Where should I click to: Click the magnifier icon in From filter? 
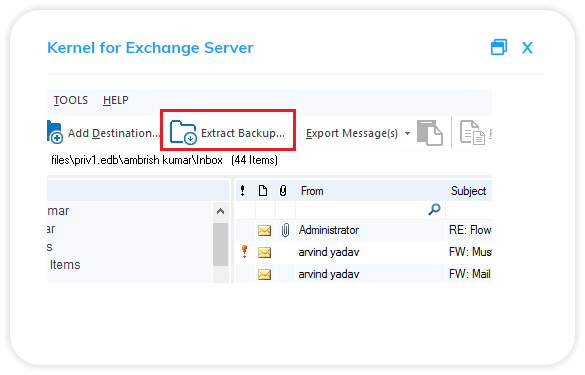pyautogui.click(x=434, y=209)
